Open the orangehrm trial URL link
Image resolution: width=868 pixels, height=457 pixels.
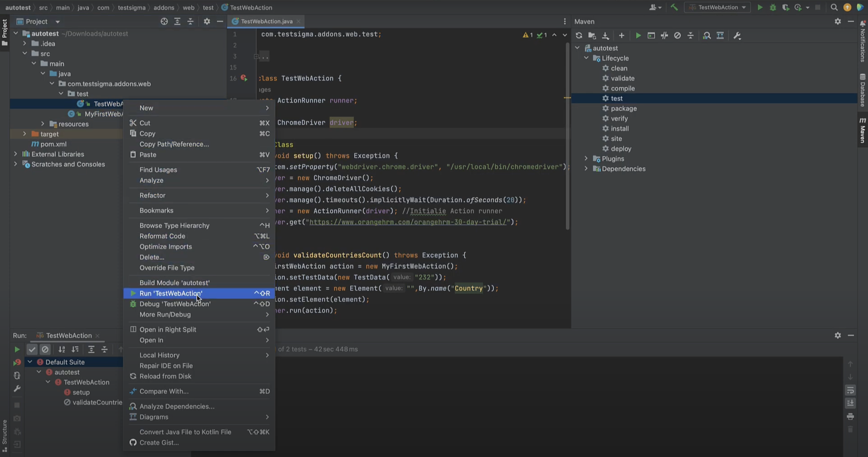(408, 222)
